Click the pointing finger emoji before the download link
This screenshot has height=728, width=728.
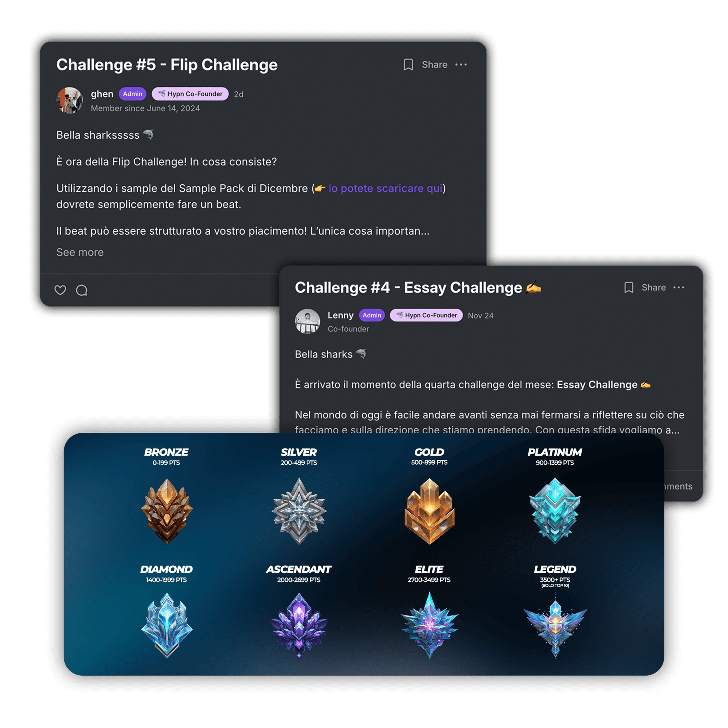click(321, 188)
